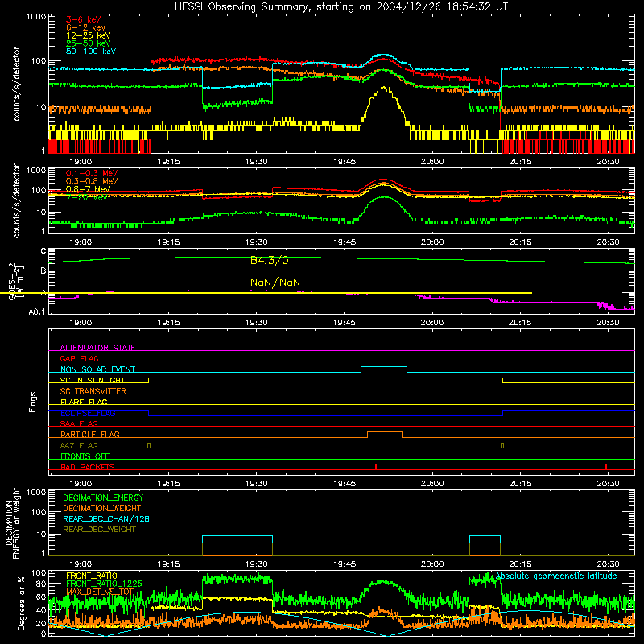Screen dimensions: 644x644
Task: Click the first cyan decimation box near 19:25
Action: (x=237, y=545)
